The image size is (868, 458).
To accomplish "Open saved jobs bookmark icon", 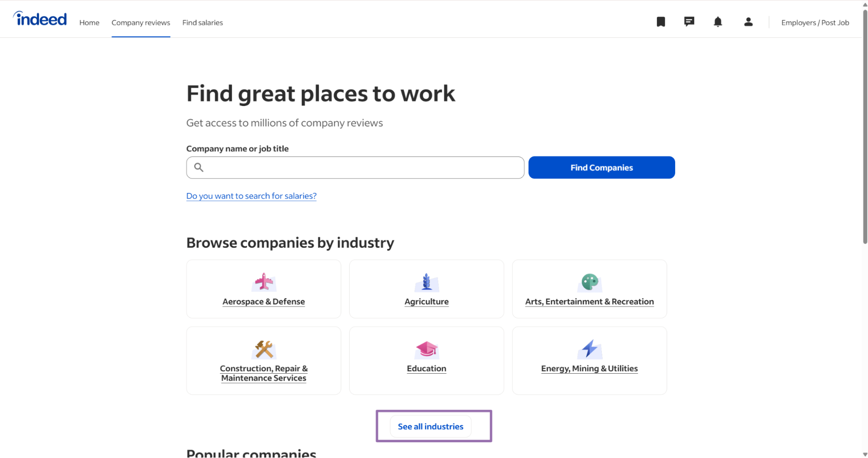I will tap(660, 22).
